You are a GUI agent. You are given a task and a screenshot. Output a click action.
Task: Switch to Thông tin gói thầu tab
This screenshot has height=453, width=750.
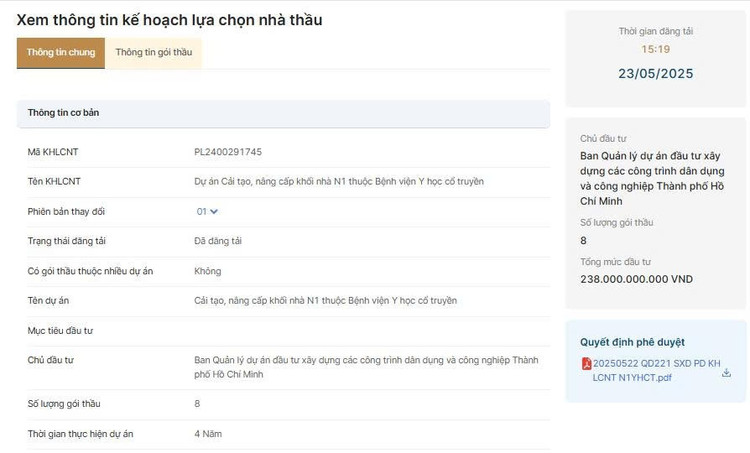[x=154, y=52]
